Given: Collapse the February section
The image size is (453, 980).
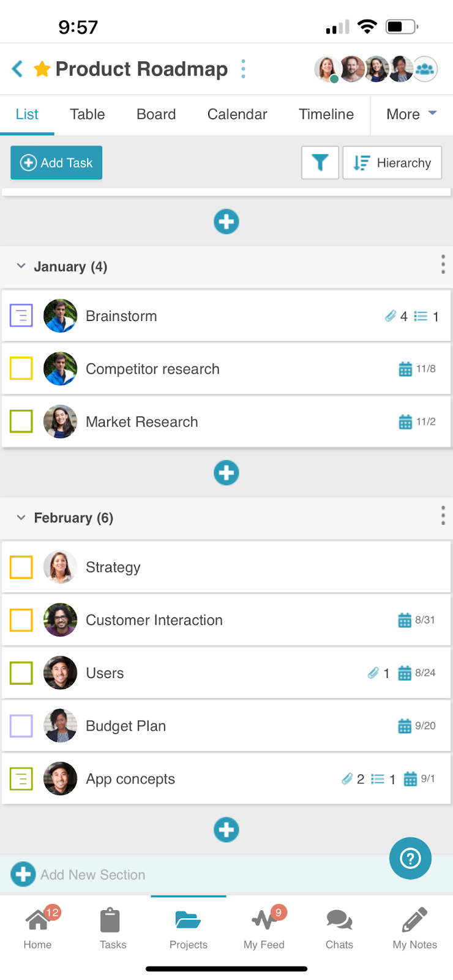Looking at the screenshot, I should tap(21, 518).
